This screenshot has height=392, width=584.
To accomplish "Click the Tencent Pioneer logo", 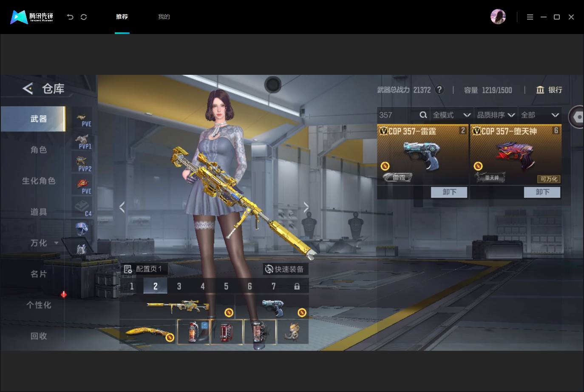I will (x=32, y=17).
